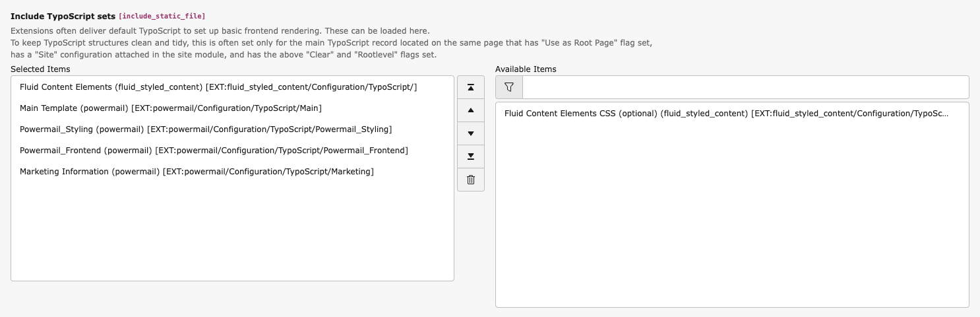Choose the Powermail_Styling (powermail) item

coord(206,129)
